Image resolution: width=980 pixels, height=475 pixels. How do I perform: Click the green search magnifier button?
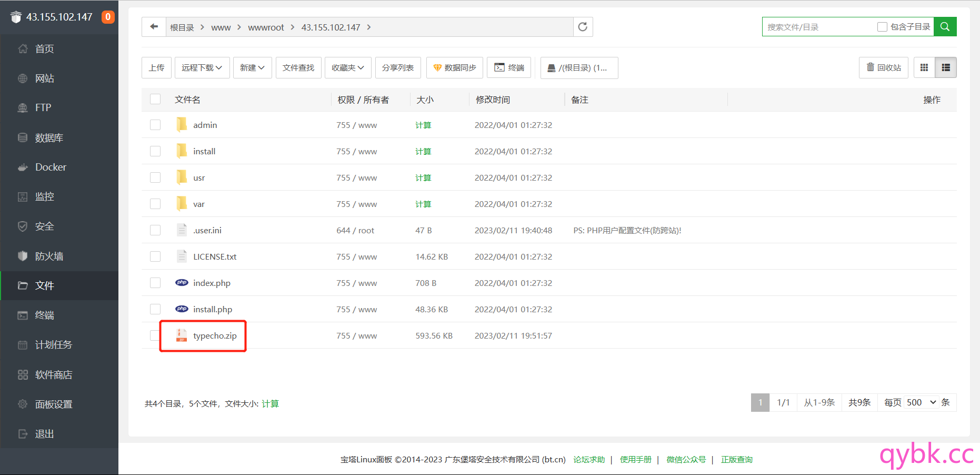pos(945,27)
